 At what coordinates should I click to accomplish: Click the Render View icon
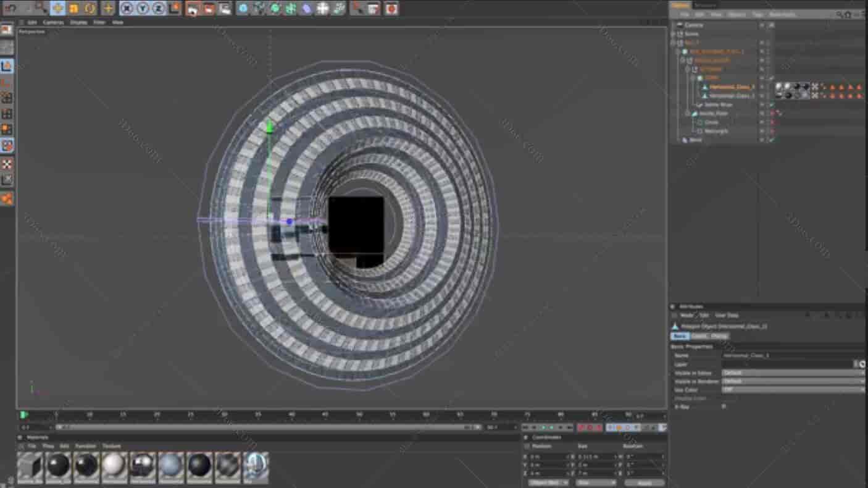[193, 9]
